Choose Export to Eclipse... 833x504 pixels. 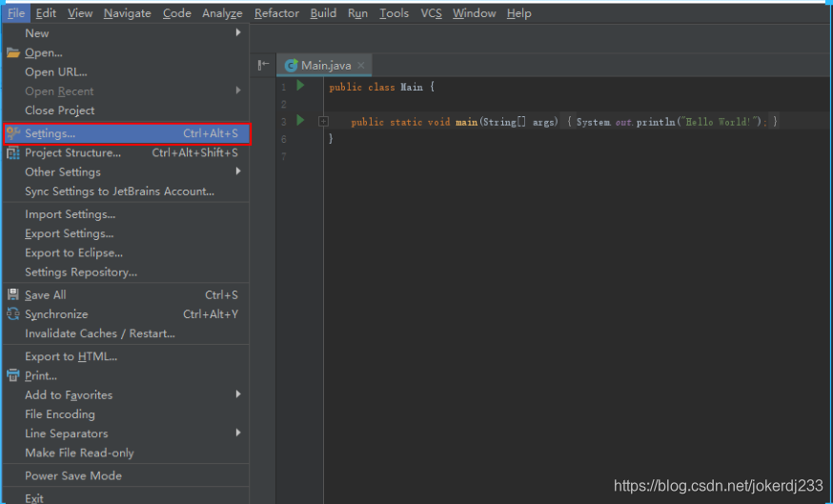coord(126,252)
